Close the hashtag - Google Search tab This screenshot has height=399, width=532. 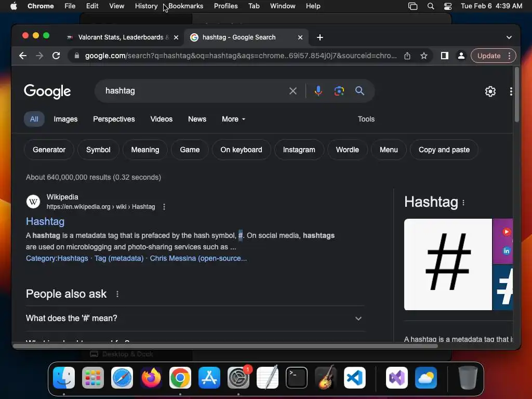(x=300, y=37)
